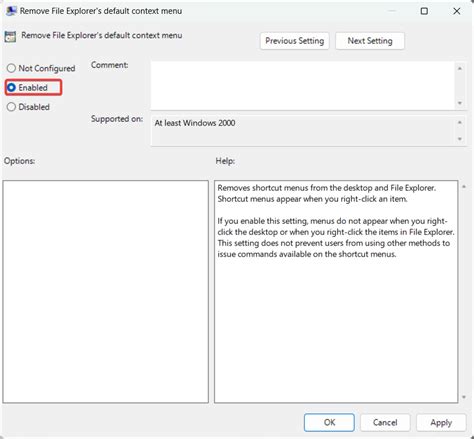This screenshot has height=439, width=474.
Task: Click the Comment box scroll down arrow
Action: coord(460,103)
